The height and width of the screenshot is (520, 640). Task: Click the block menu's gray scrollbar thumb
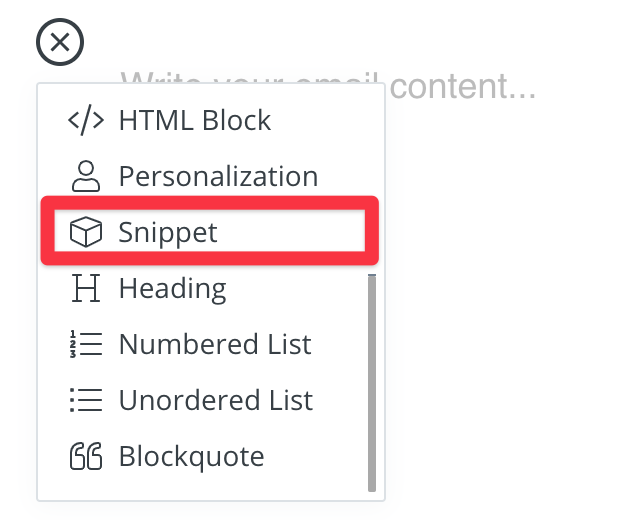[x=372, y=382]
